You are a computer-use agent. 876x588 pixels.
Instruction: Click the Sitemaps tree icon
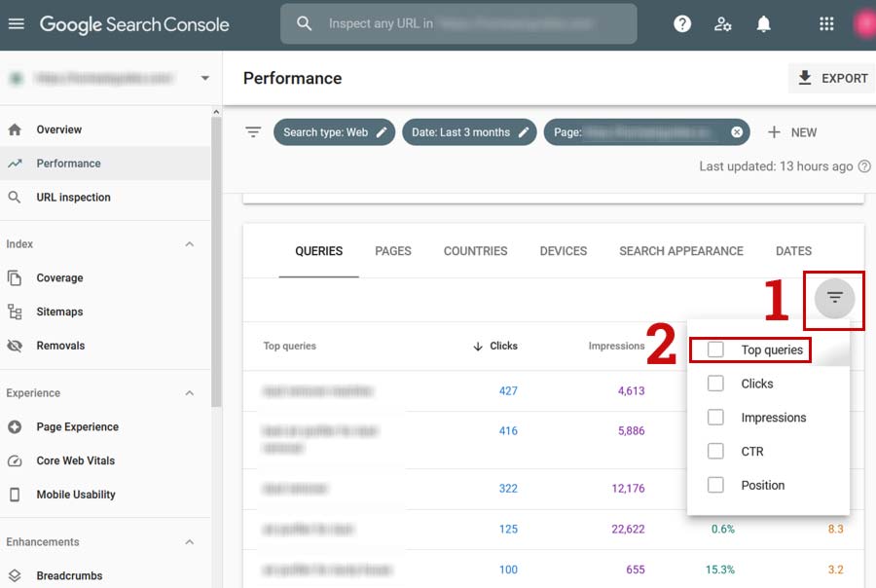tap(15, 312)
